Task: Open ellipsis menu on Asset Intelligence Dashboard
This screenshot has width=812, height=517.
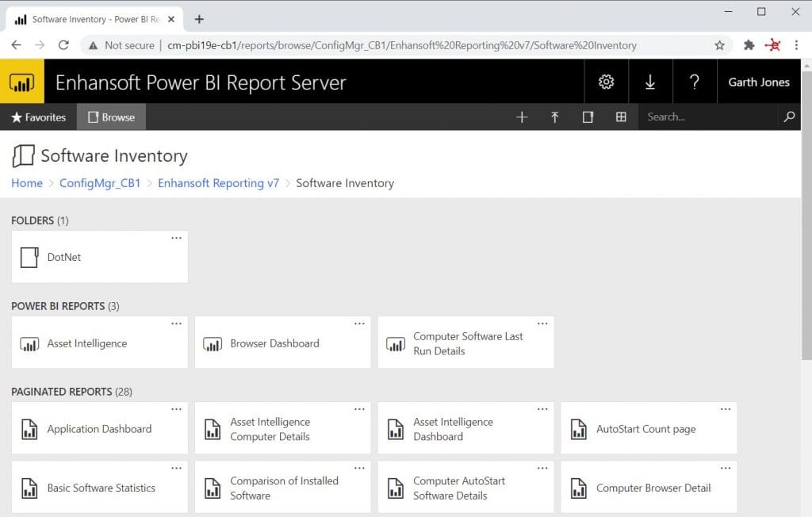Action: point(542,408)
